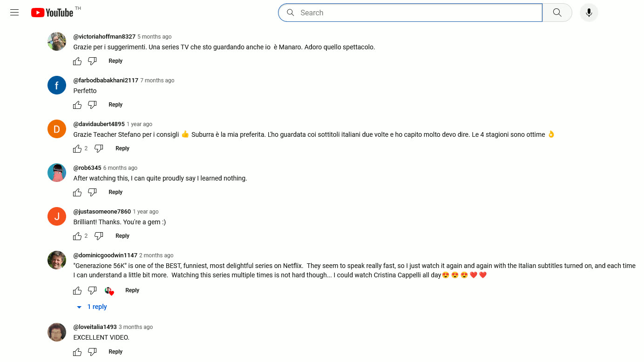The image size is (644, 362).
Task: Click farbodbabakhani2117's blue avatar
Action: [x=57, y=85]
